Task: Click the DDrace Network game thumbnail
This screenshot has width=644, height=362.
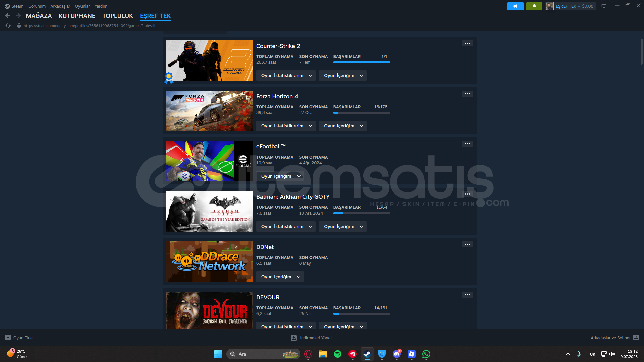Action: point(209,261)
